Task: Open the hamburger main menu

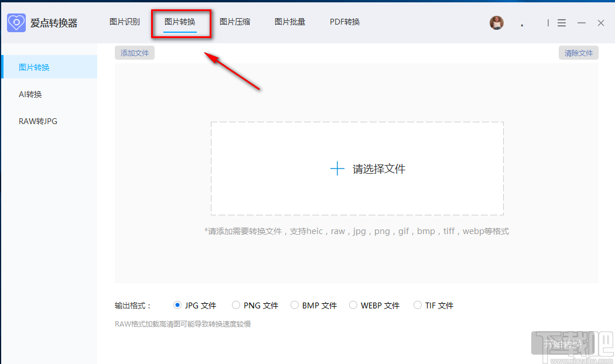Action: (x=561, y=23)
